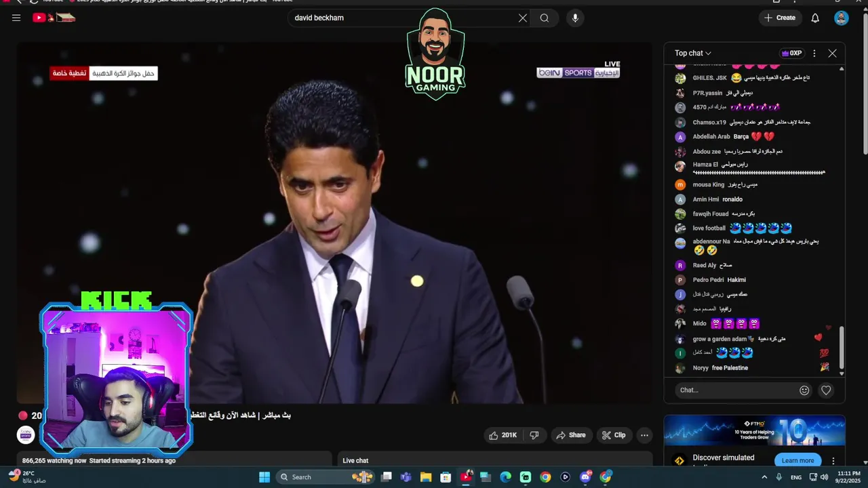The image size is (868, 488).
Task: Click the system tray microphone icon
Action: (779, 477)
